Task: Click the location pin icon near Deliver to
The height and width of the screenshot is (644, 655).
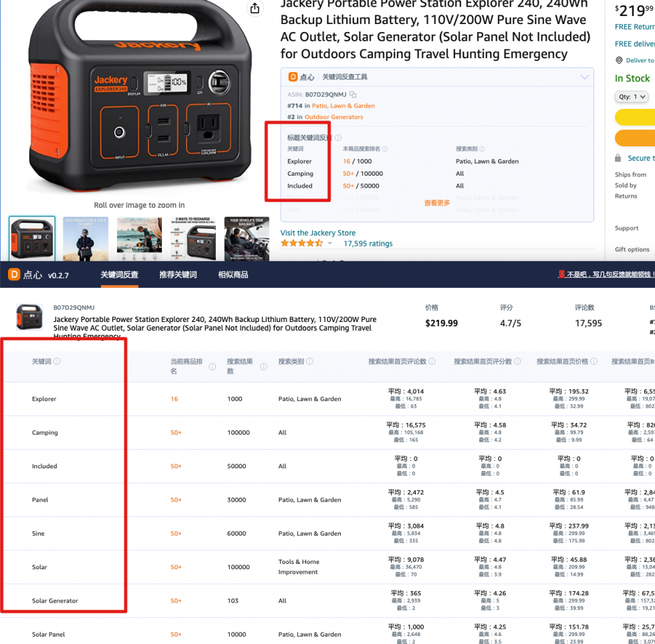Action: [x=619, y=60]
